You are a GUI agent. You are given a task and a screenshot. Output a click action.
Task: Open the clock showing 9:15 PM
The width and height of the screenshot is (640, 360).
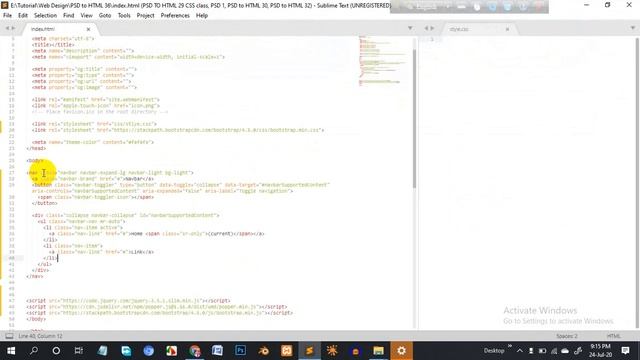(600, 351)
